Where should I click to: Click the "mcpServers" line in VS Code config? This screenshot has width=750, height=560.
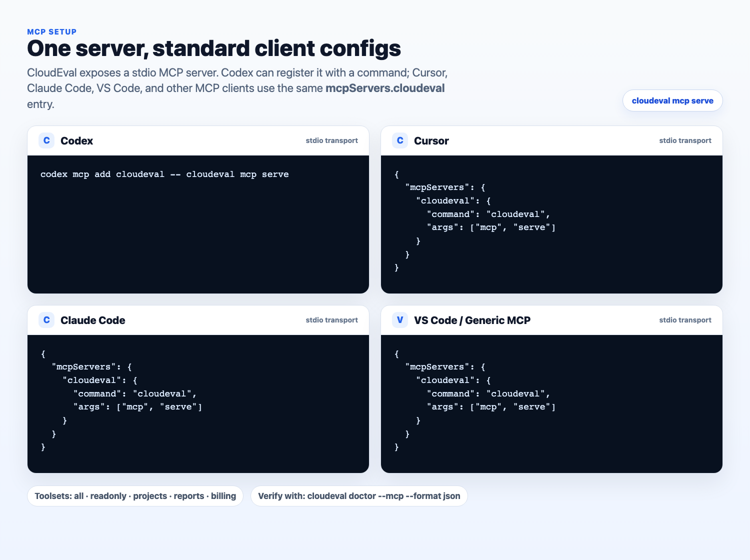pos(445,367)
